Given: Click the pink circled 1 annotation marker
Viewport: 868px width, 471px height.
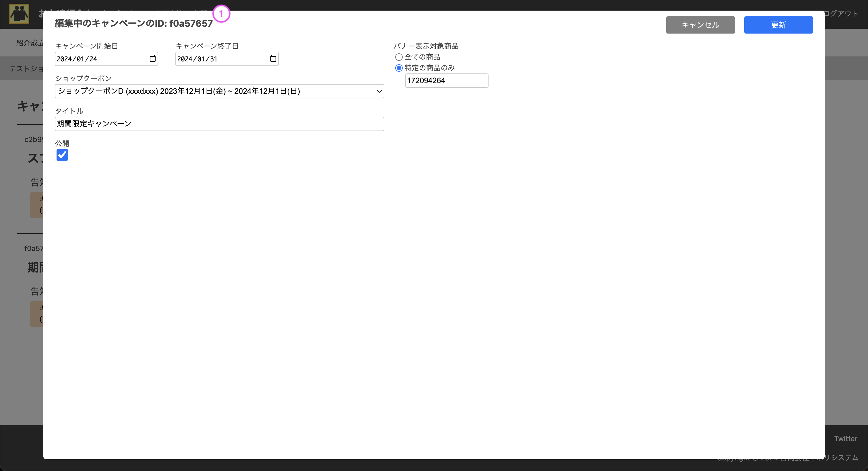Looking at the screenshot, I should tap(221, 13).
